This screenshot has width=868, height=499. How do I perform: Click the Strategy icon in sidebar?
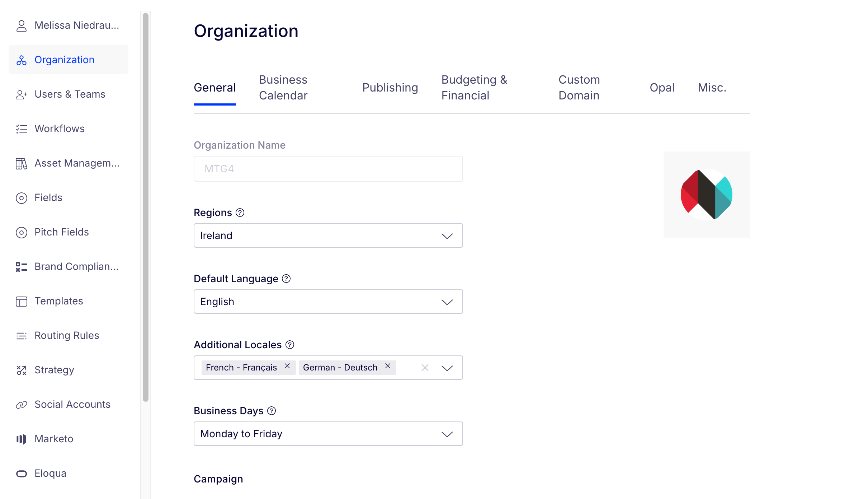point(22,370)
